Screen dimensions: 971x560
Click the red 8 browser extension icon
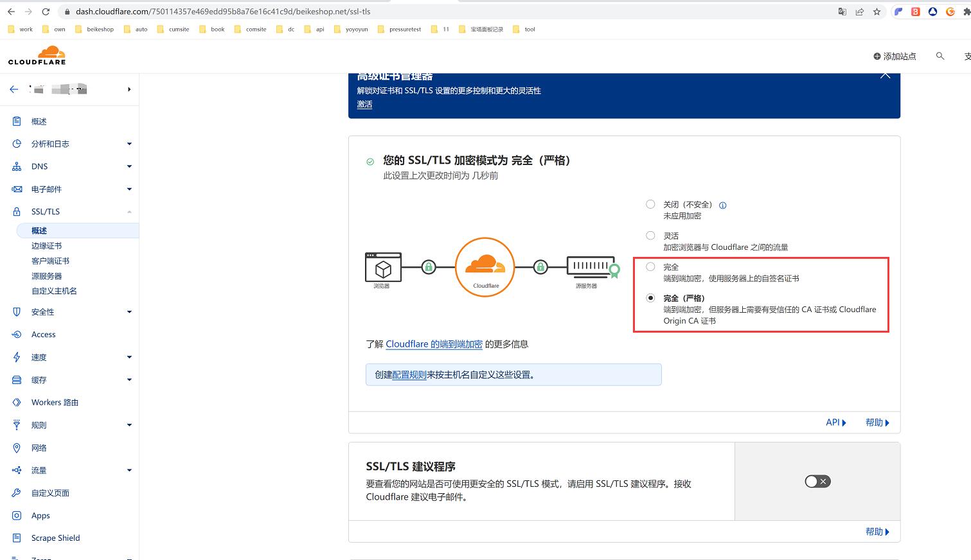pos(916,12)
